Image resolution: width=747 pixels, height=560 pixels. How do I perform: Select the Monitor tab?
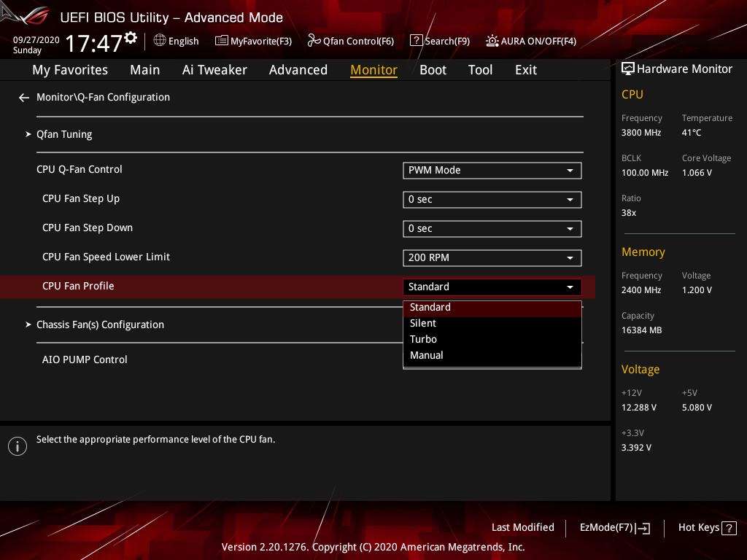[374, 70]
